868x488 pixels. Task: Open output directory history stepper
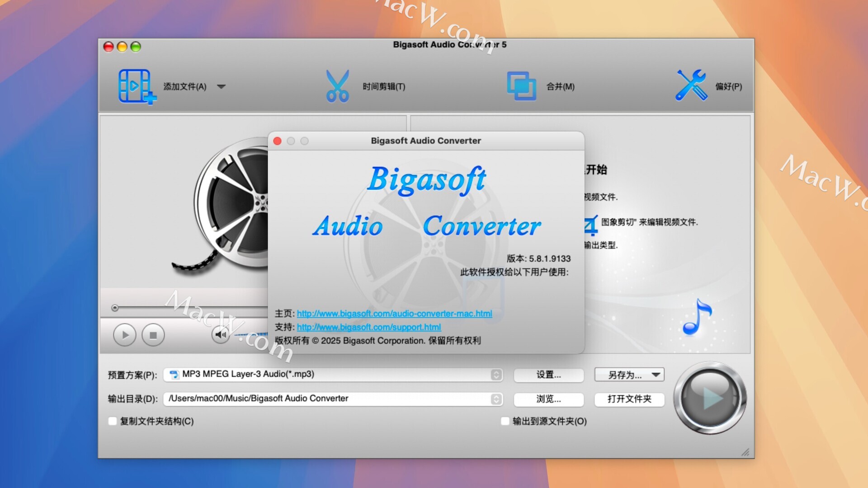point(496,399)
